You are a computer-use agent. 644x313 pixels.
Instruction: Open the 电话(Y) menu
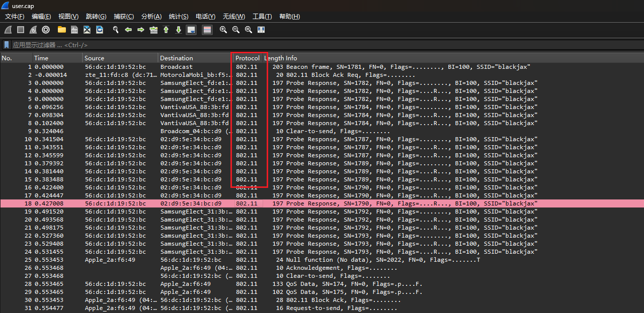205,17
